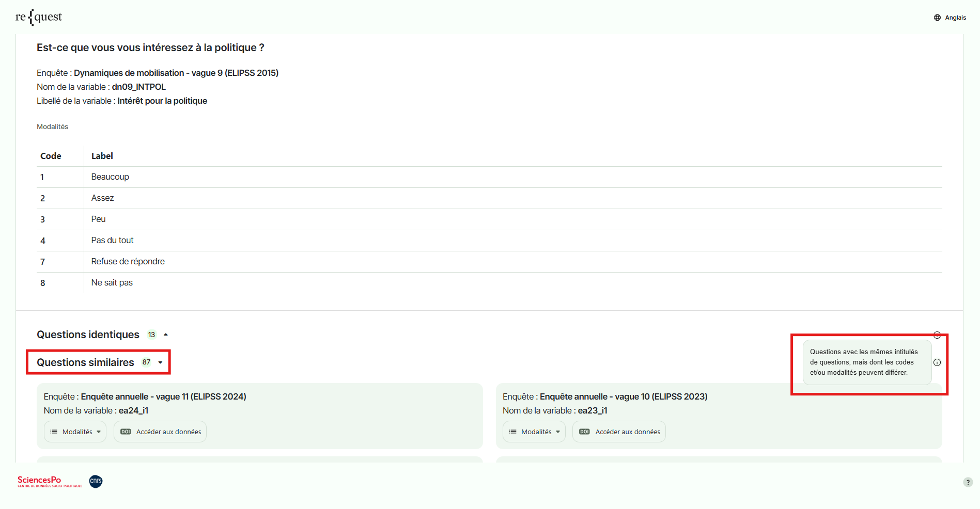Switch language to Anglais

955,18
